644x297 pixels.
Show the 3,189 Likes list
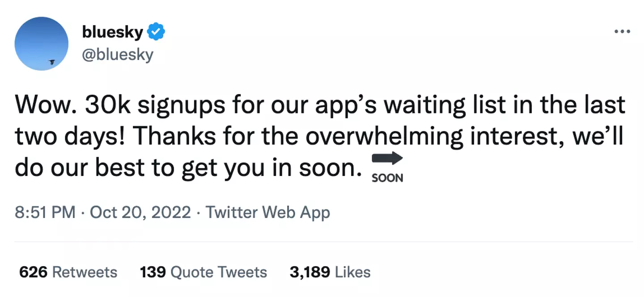[x=330, y=272]
